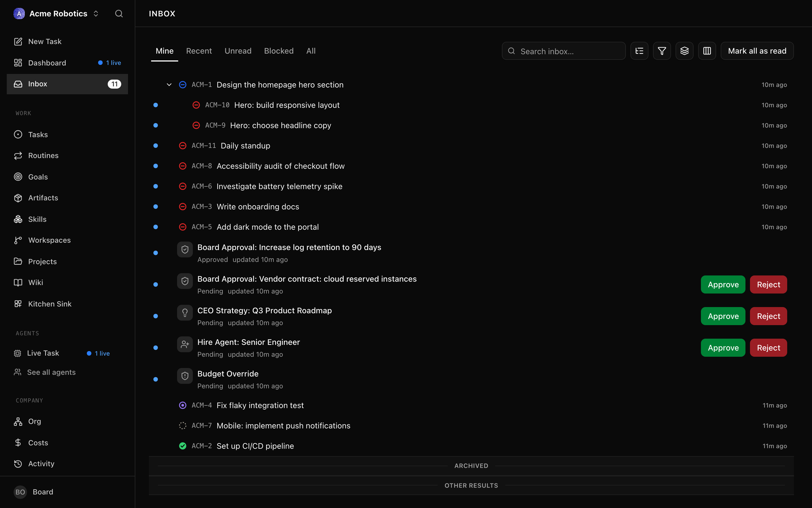Switch to the Blocked tab
The height and width of the screenshot is (508, 812).
279,51
